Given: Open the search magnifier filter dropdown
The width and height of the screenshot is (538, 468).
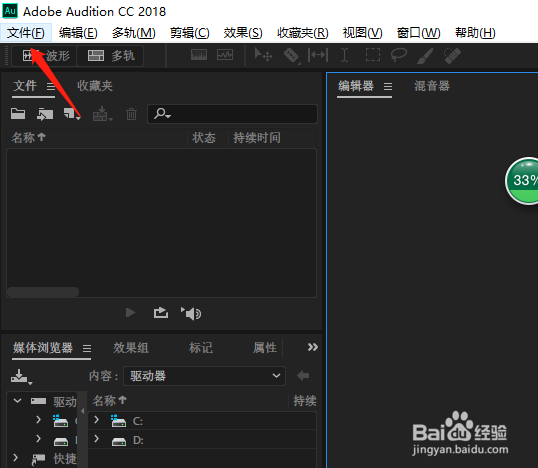Looking at the screenshot, I should (162, 114).
